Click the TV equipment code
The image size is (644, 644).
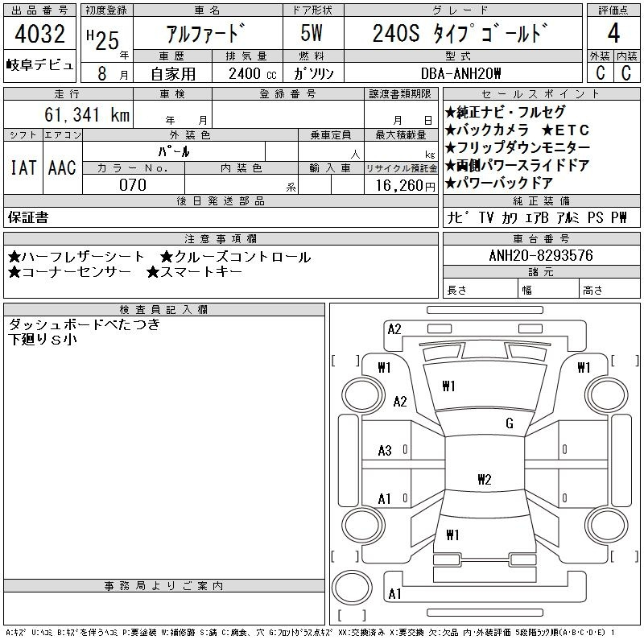[x=486, y=217]
